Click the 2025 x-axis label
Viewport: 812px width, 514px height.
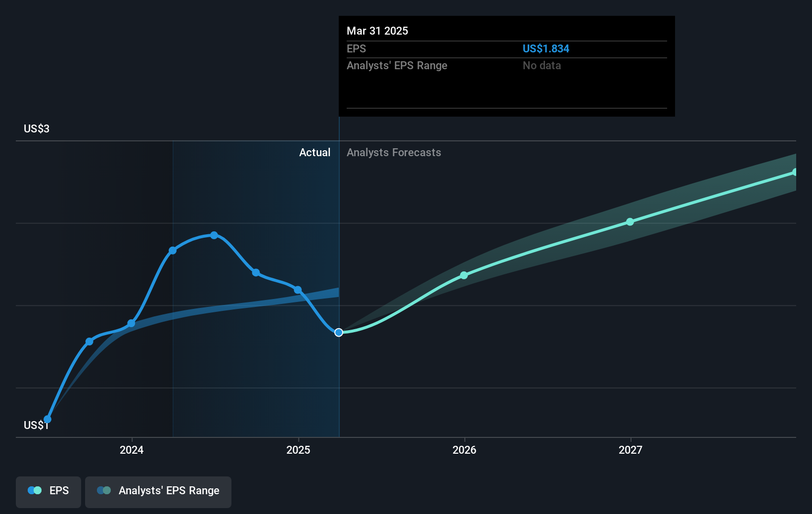point(298,450)
